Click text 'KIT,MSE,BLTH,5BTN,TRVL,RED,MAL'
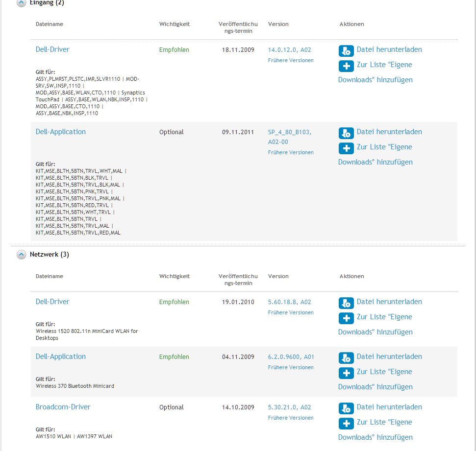 pos(78,233)
